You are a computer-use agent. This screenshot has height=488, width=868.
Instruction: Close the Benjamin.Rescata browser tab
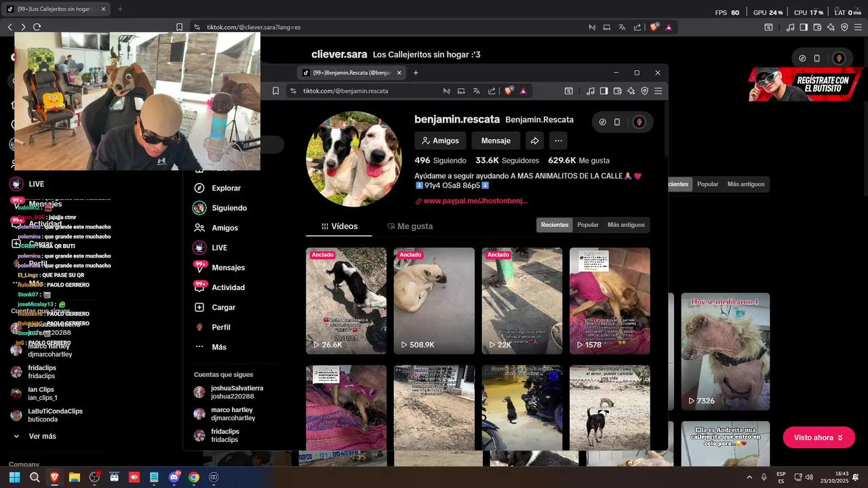click(x=399, y=73)
